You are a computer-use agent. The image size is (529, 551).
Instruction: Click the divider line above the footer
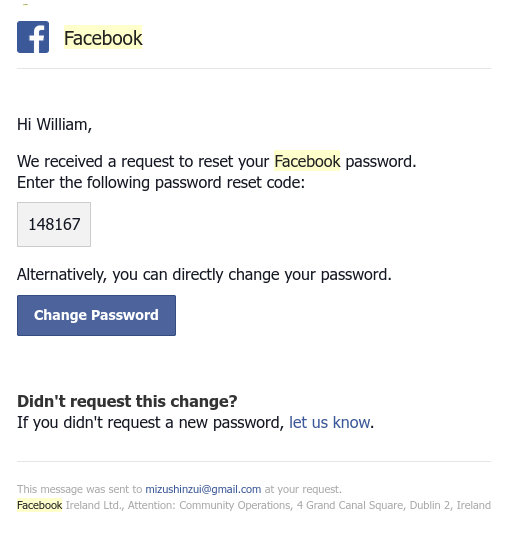(254, 461)
